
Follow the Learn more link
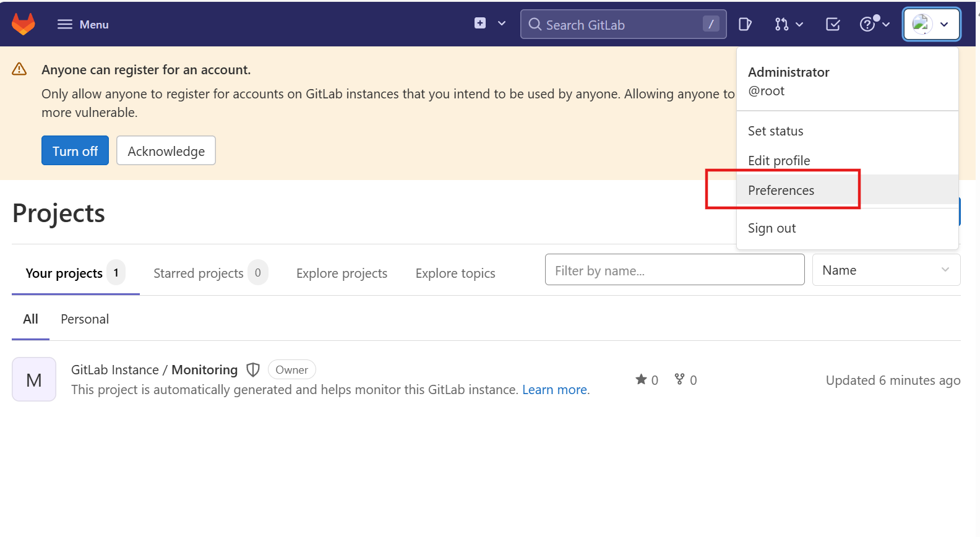coord(554,390)
